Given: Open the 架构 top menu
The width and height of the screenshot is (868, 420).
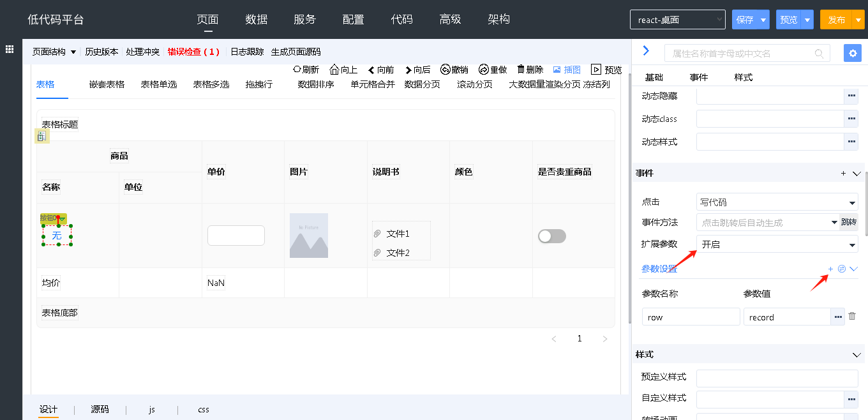Looking at the screenshot, I should tap(499, 19).
